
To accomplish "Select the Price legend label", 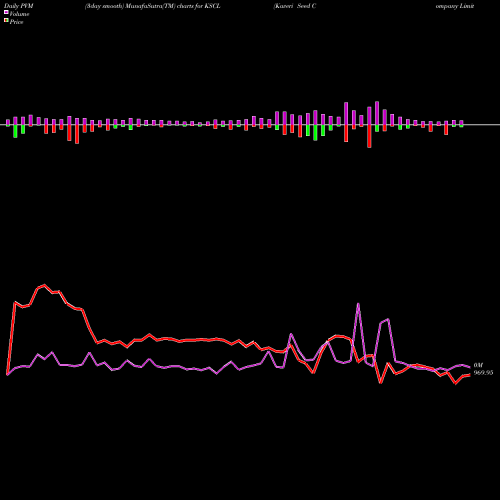I will [16, 22].
